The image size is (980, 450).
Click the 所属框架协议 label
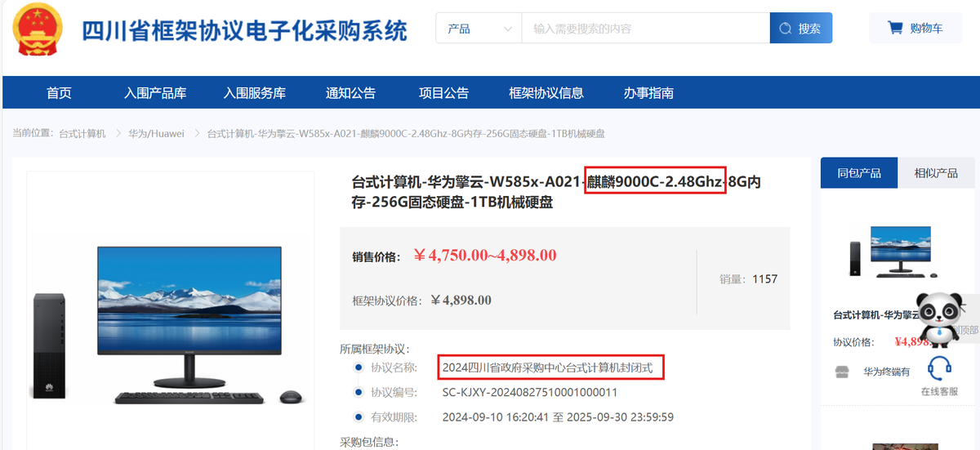(375, 349)
